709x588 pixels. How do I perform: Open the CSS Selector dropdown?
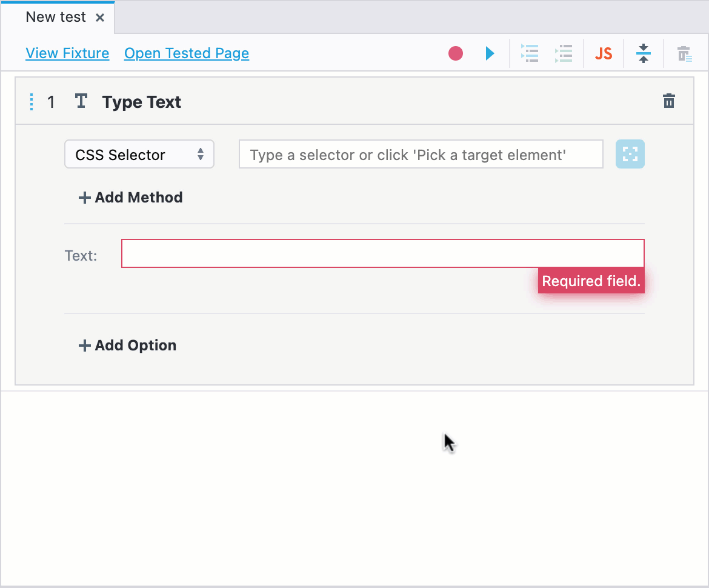click(139, 154)
